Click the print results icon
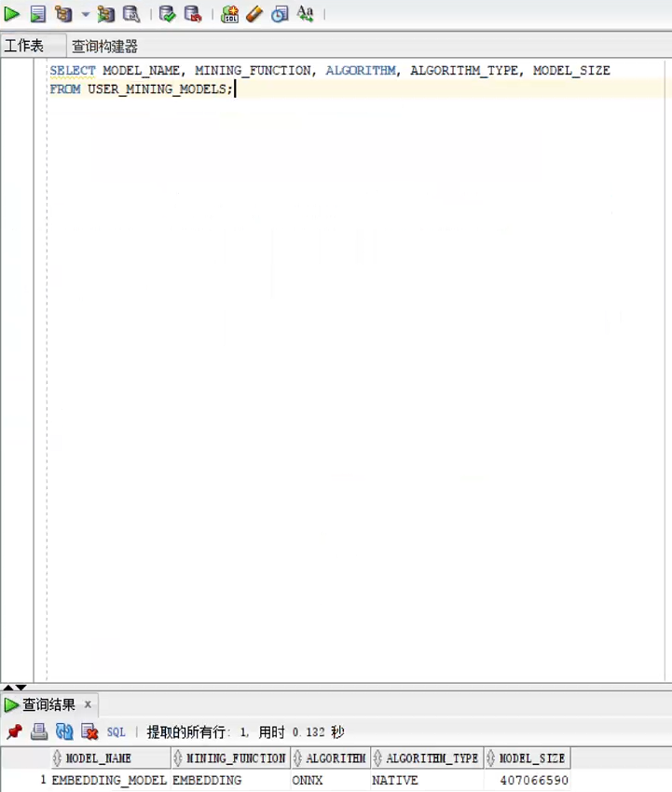This screenshot has height=792, width=672. [x=39, y=731]
